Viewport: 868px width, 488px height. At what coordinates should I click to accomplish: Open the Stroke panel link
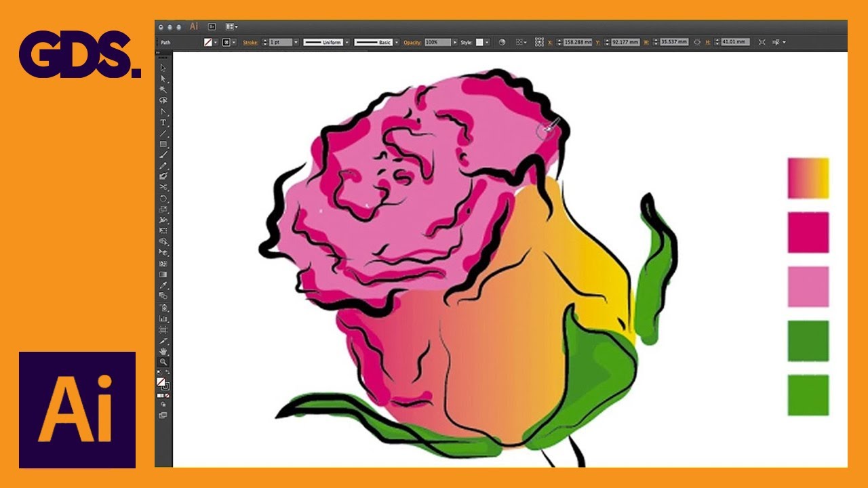(250, 42)
